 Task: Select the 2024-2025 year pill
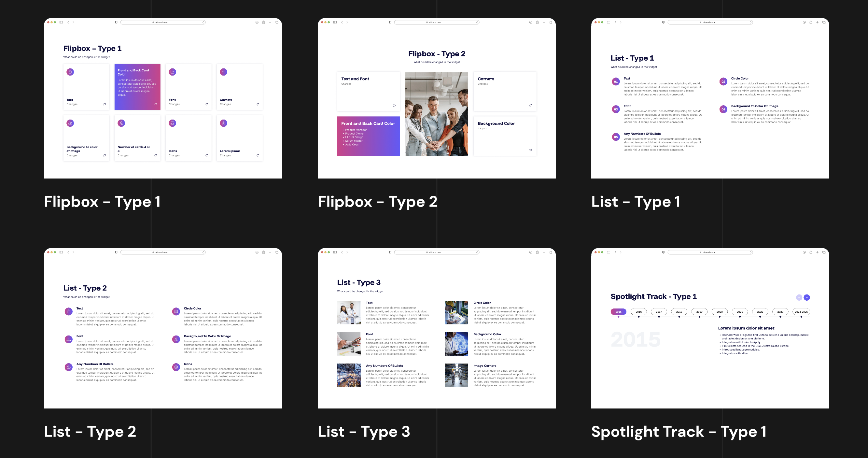tap(801, 312)
